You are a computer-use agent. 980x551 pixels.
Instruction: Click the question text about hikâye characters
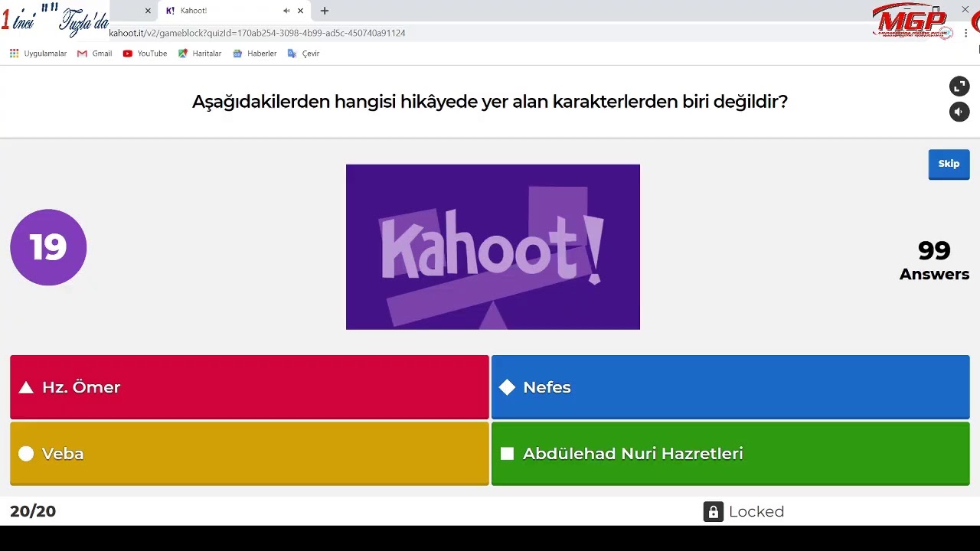pyautogui.click(x=490, y=102)
